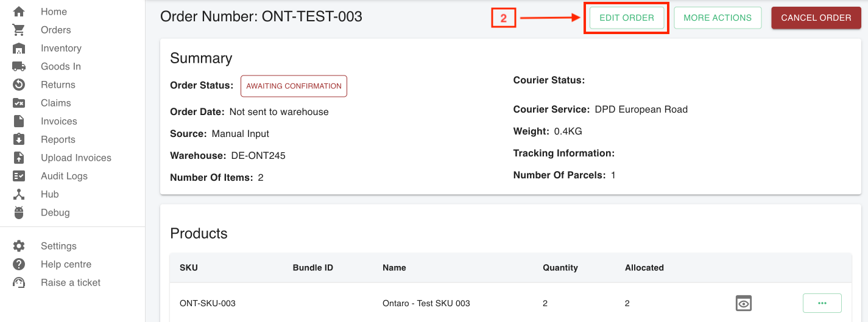The image size is (868, 322).
Task: Select Upload Invoices in the sidebar
Action: point(76,158)
